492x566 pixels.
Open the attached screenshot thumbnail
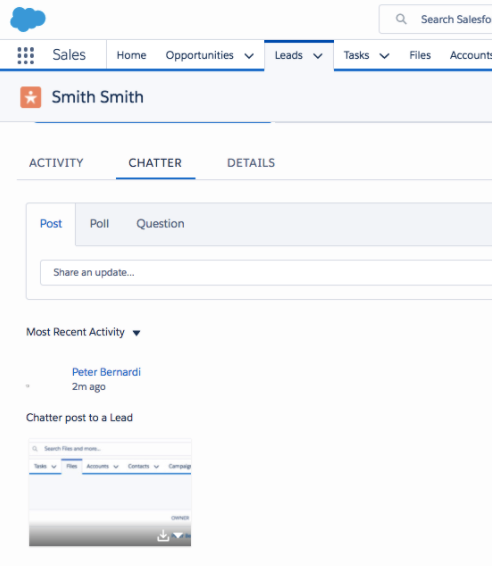pyautogui.click(x=110, y=492)
